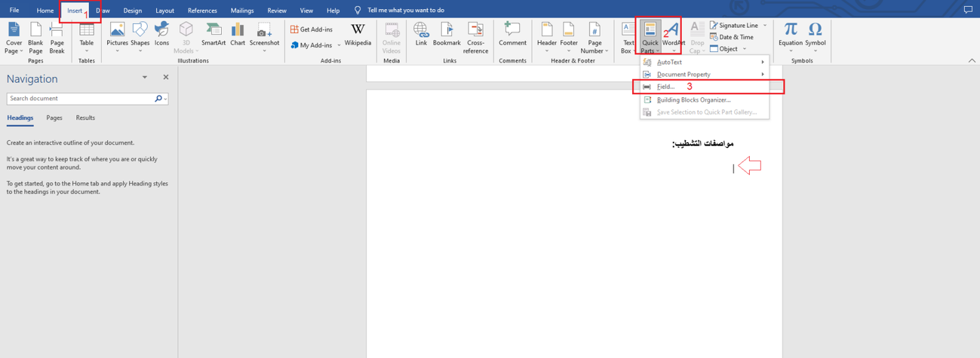Choose Field... from Quick Parts menu

point(704,86)
